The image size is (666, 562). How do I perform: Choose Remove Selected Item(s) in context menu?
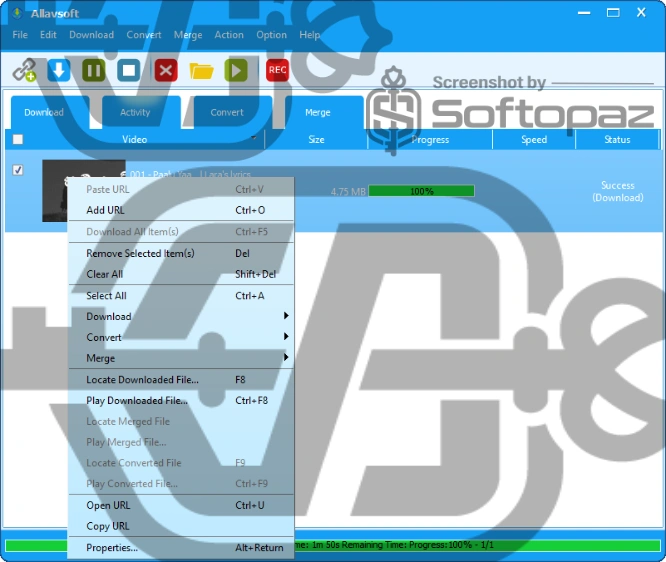pos(181,253)
